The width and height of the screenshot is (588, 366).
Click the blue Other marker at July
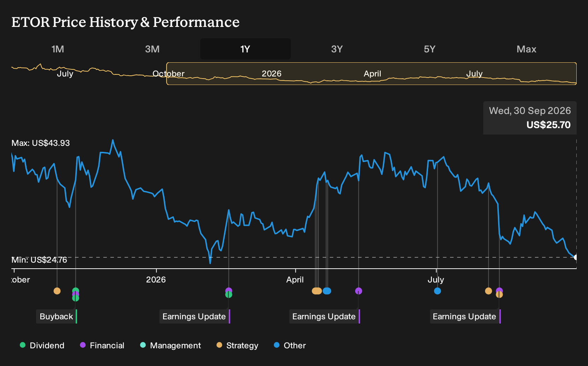click(x=438, y=291)
